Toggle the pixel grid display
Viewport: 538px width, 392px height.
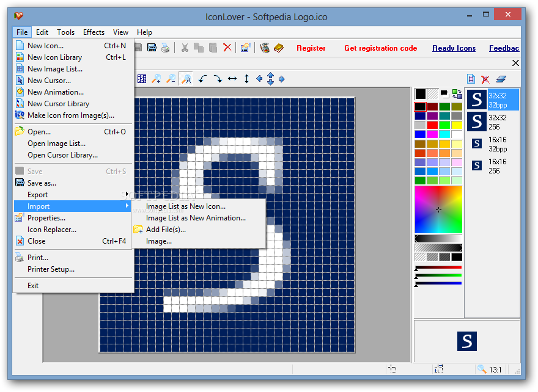pos(142,79)
